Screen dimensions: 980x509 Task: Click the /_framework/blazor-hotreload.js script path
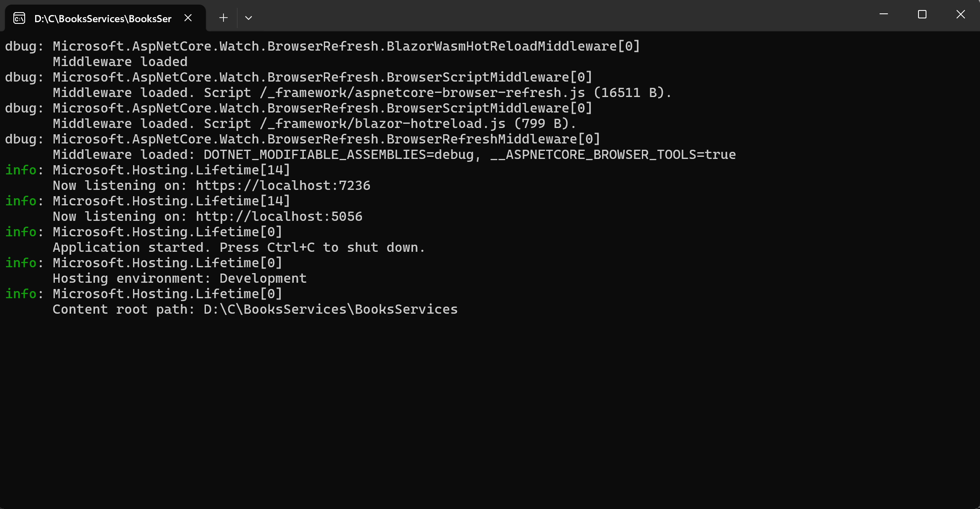(383, 123)
